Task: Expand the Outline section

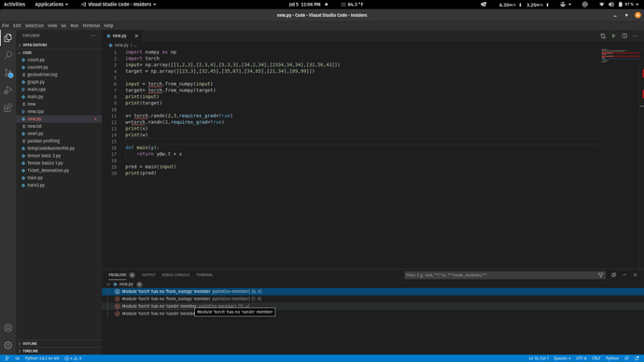Action: tap(30, 343)
